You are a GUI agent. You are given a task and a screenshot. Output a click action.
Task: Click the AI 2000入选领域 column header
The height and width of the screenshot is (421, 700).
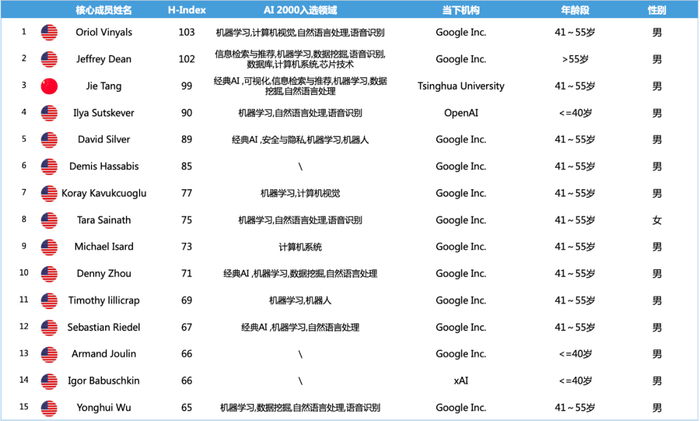pyautogui.click(x=300, y=10)
